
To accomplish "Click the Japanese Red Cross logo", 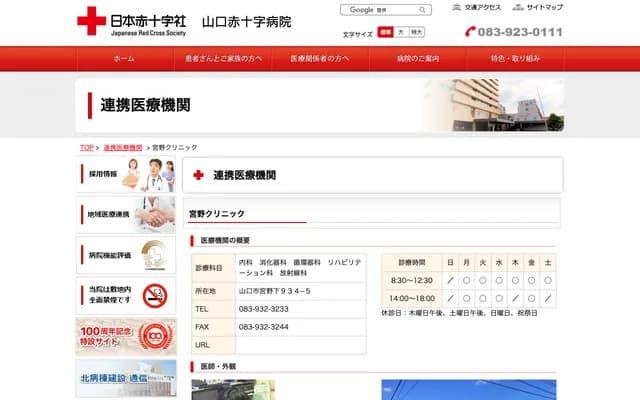I will pos(91,20).
